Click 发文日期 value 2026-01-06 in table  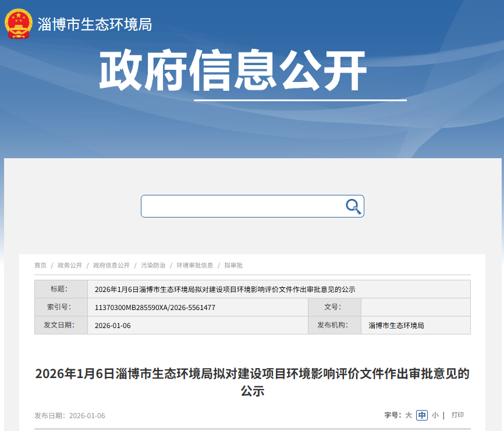113,326
